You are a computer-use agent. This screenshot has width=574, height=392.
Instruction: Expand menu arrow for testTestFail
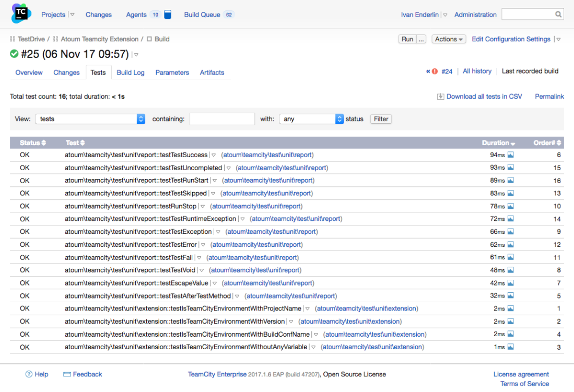[x=199, y=258]
